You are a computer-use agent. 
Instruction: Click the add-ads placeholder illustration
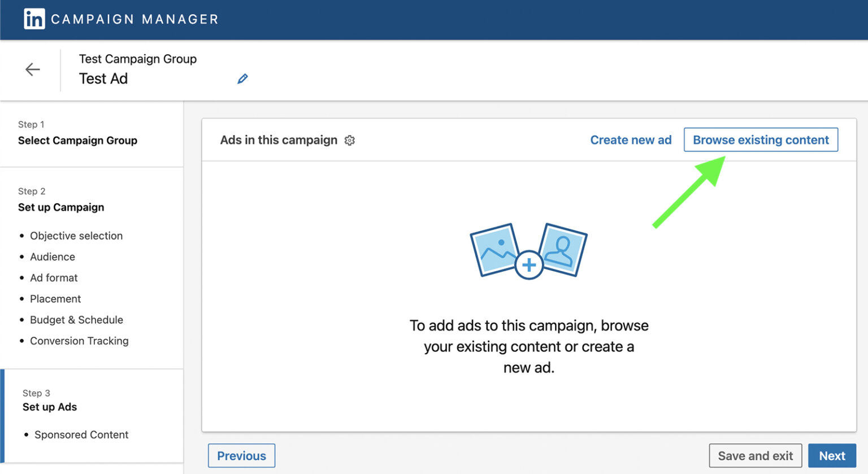click(528, 251)
